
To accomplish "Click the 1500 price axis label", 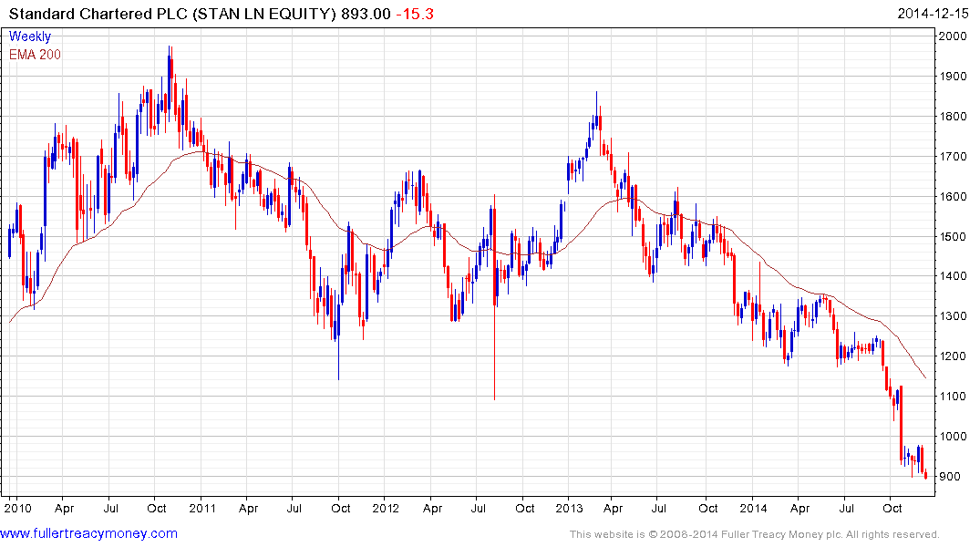I will tap(954, 236).
